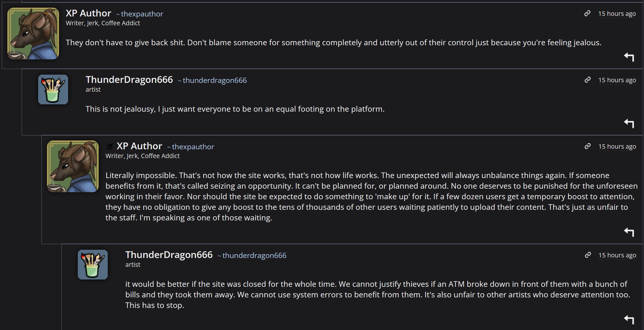644x330 pixels.
Task: Click permalink icon of the "it would be better" comment
Action: pyautogui.click(x=588, y=255)
